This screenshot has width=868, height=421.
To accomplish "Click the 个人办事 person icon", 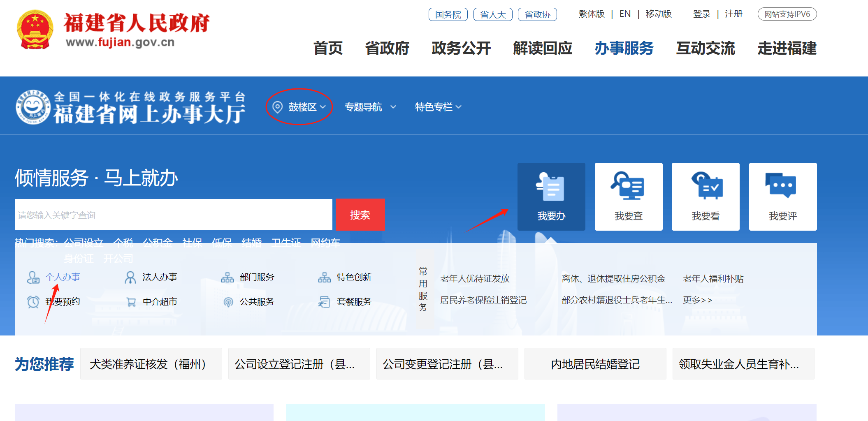I will tap(33, 278).
